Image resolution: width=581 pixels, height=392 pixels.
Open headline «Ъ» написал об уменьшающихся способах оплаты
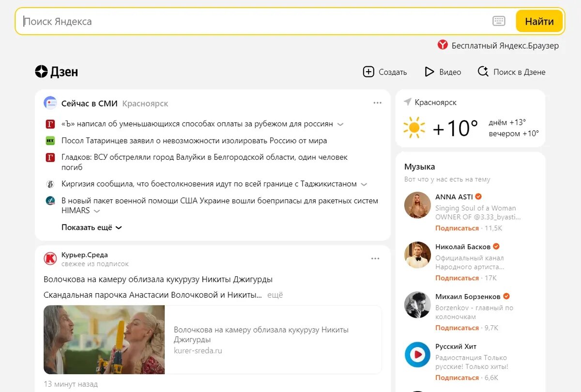pos(197,124)
